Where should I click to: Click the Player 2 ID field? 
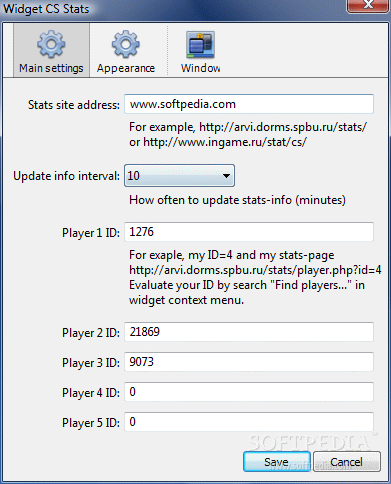249,332
